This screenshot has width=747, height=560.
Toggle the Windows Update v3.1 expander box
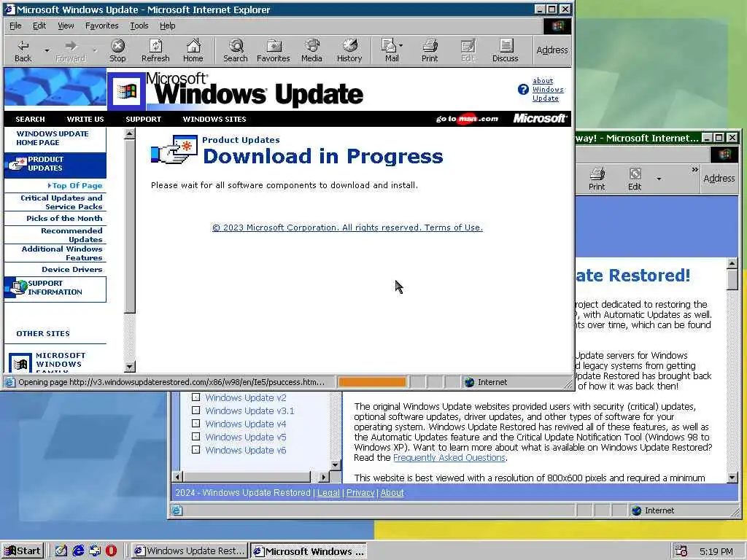tap(196, 411)
